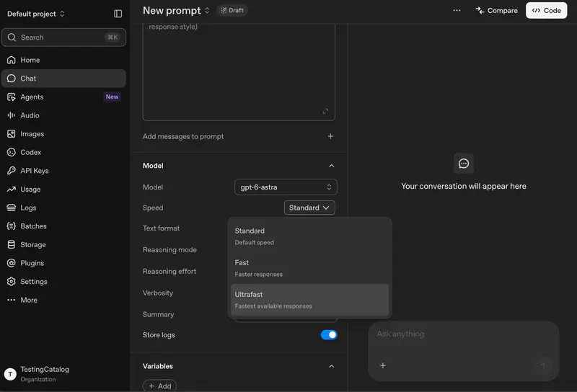Open the Agents section icon
Viewport: 577px width, 392px height.
(x=12, y=97)
